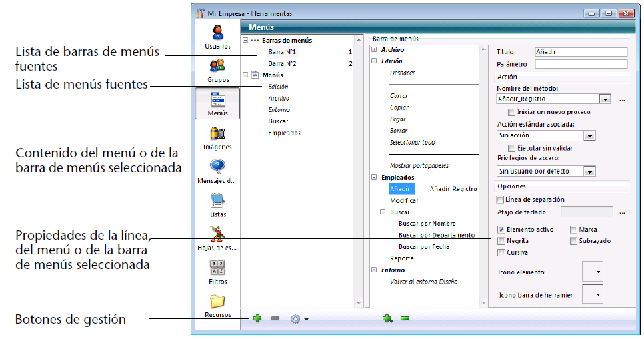The image size is (644, 339).
Task: Collapse the Empleados menu node
Action: [x=374, y=178]
